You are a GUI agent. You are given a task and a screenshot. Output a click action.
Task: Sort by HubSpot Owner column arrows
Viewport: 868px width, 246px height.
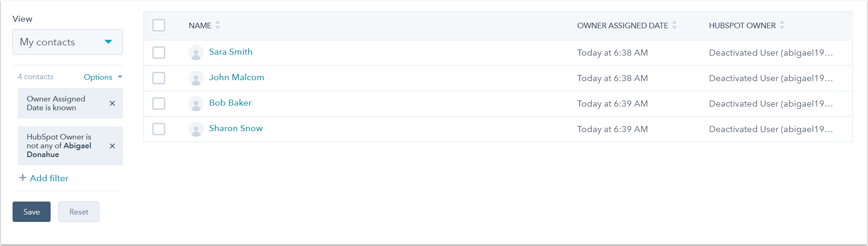click(x=782, y=25)
